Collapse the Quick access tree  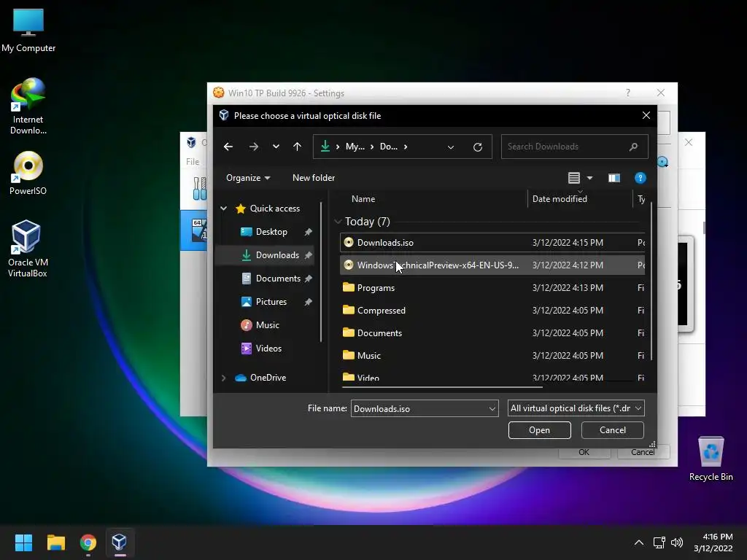click(223, 208)
